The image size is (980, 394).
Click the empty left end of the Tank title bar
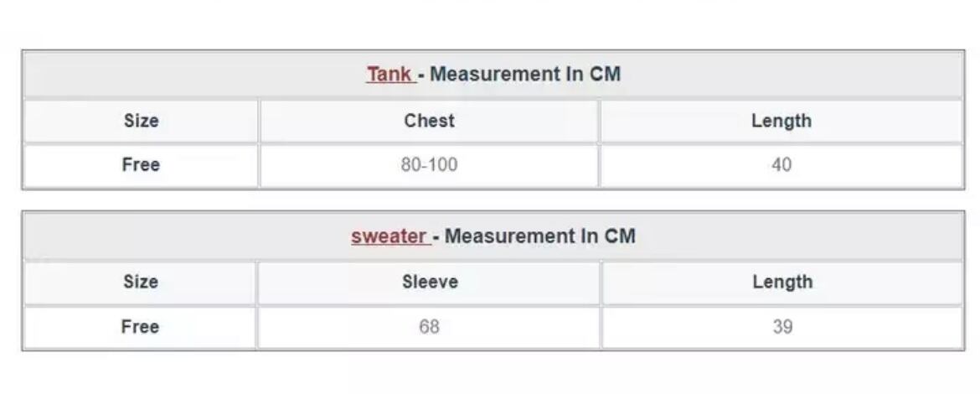101,74
